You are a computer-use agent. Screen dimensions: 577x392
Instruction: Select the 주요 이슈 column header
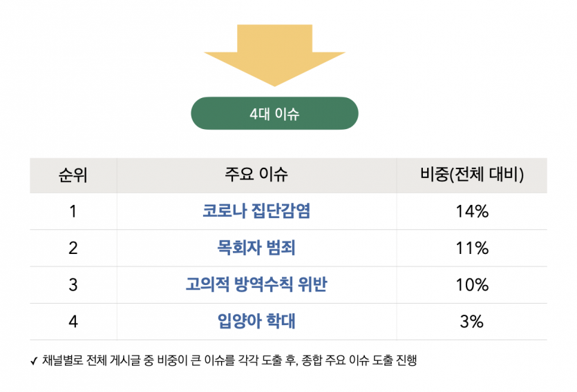256,175
